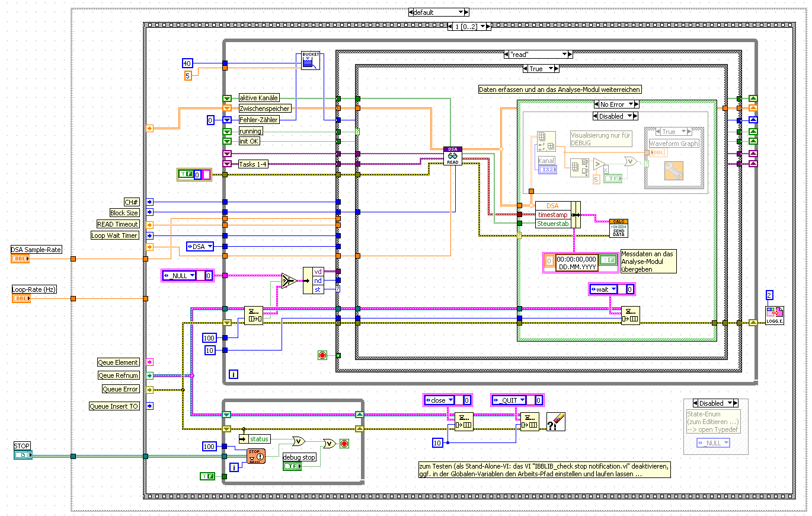Select the terminal next to Queue Refnum
812x516 pixels.
[150, 375]
